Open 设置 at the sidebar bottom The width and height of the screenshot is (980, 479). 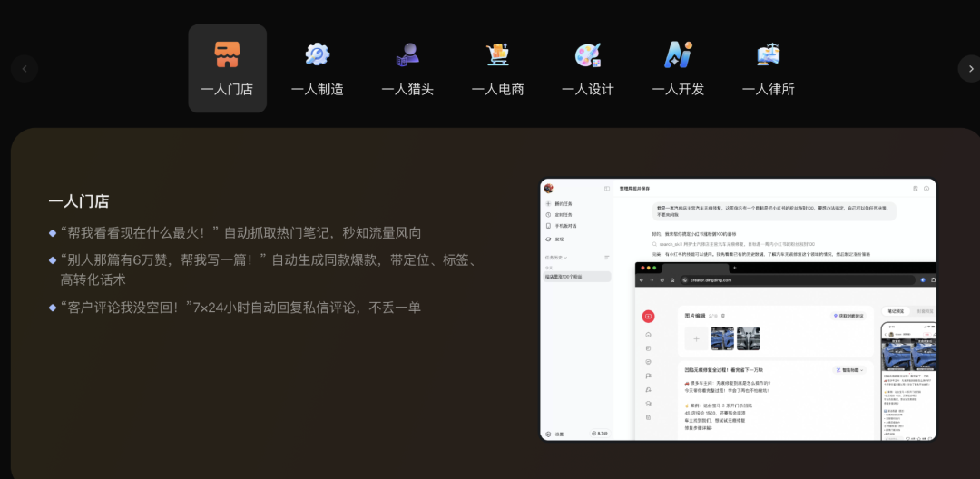[558, 434]
